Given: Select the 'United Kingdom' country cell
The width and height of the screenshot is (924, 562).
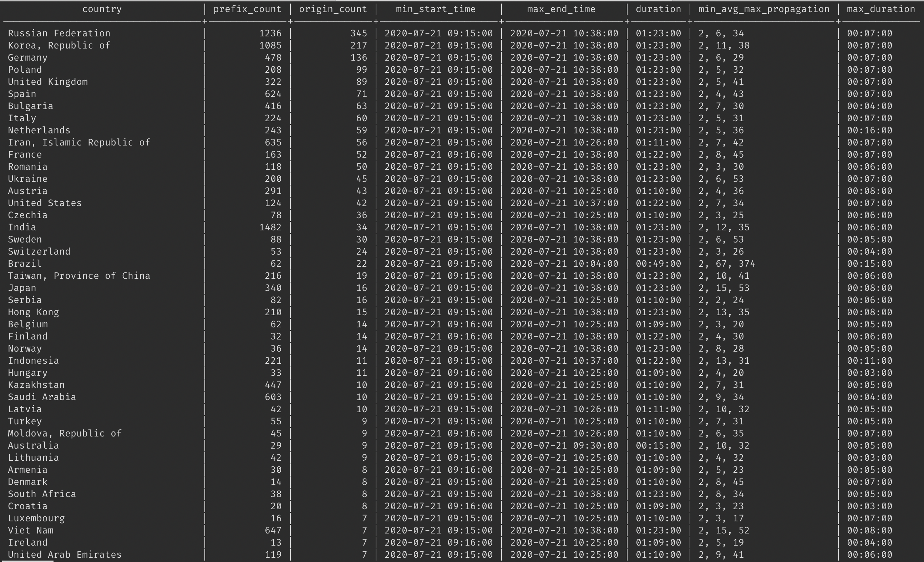Looking at the screenshot, I should (x=48, y=82).
